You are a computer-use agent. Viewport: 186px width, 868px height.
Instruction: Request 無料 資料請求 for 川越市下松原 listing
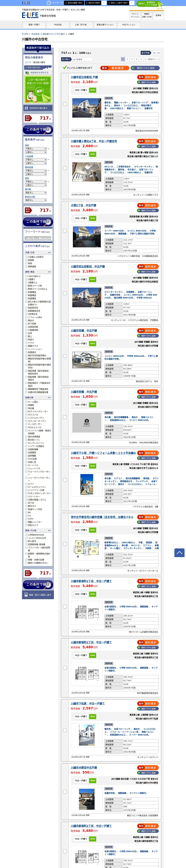[148, 704]
